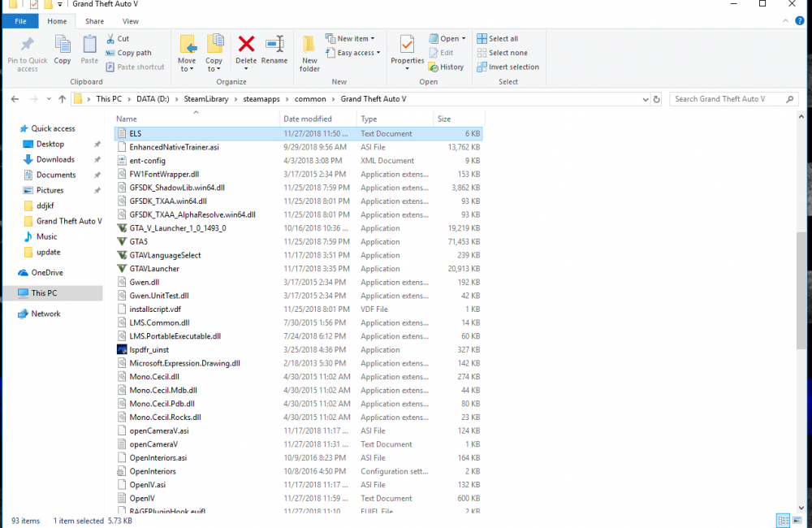Sort by the Type column header
This screenshot has width=812, height=528.
395,119
